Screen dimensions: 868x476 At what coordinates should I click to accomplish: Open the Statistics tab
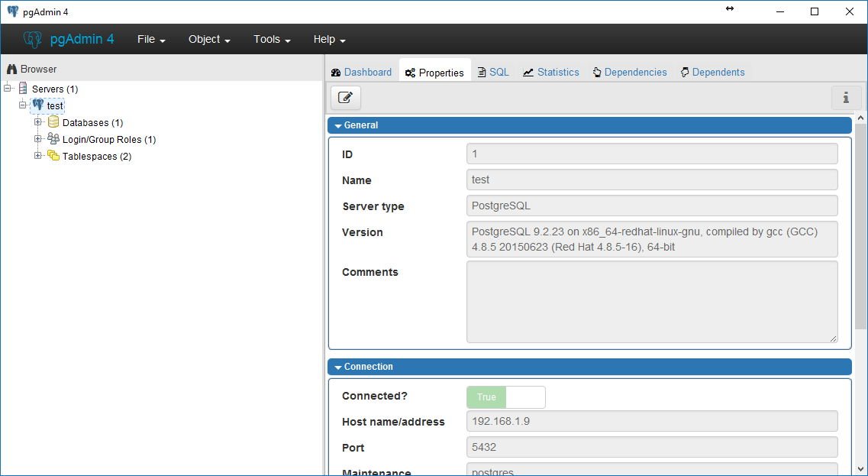551,72
